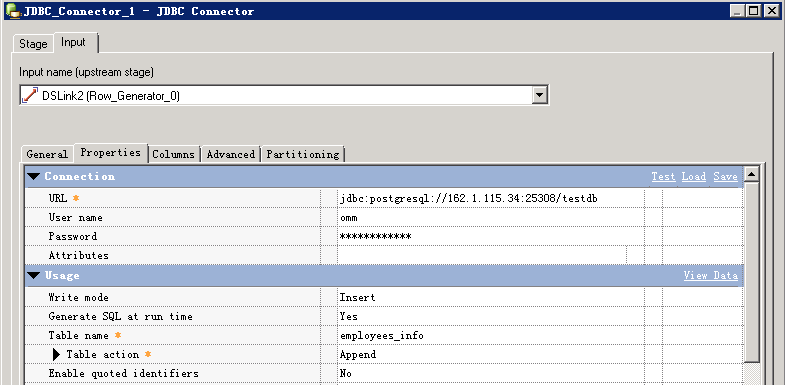This screenshot has height=385, width=785.
Task: Click the Table action value Append
Action: click(491, 354)
